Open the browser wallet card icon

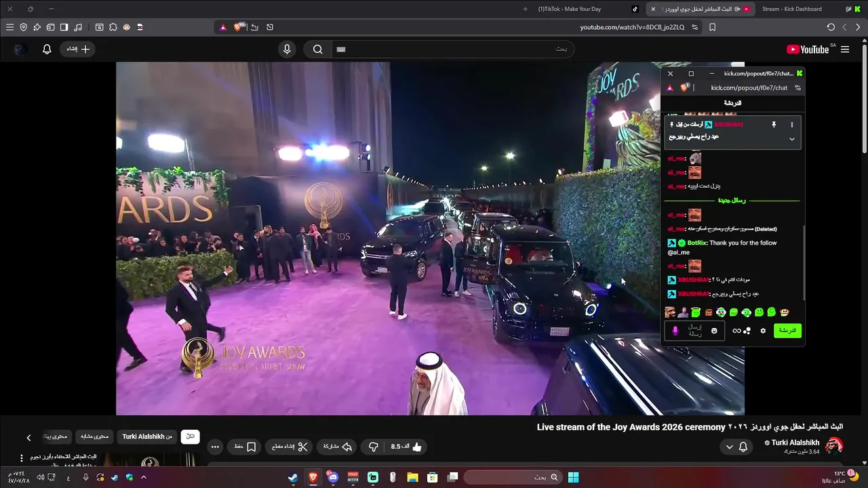(50, 27)
